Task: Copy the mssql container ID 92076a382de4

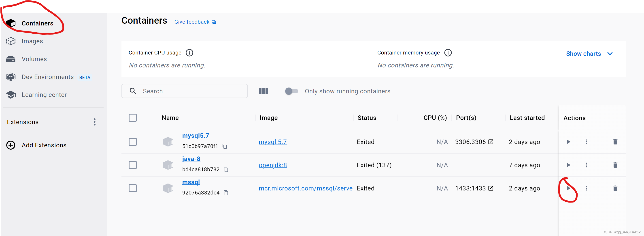Action: click(x=226, y=193)
